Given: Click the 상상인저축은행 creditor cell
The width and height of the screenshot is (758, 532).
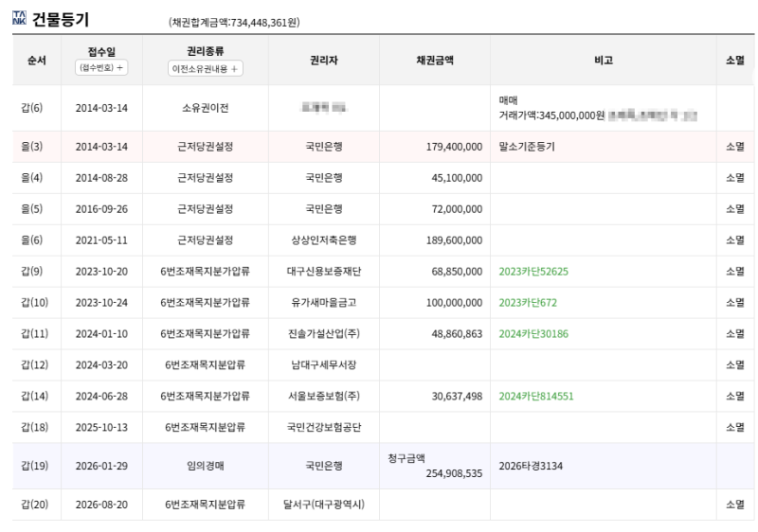Looking at the screenshot, I should pos(324,239).
